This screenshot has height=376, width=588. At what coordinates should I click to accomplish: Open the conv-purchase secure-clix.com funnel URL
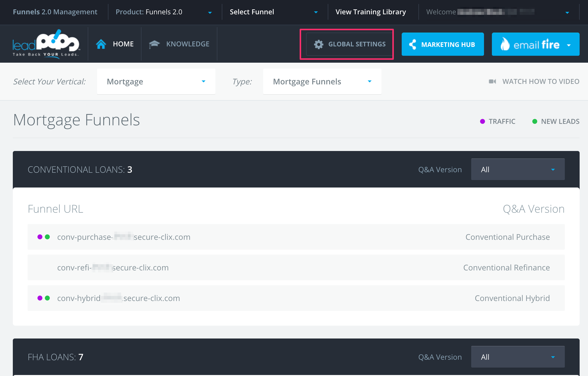click(x=124, y=237)
